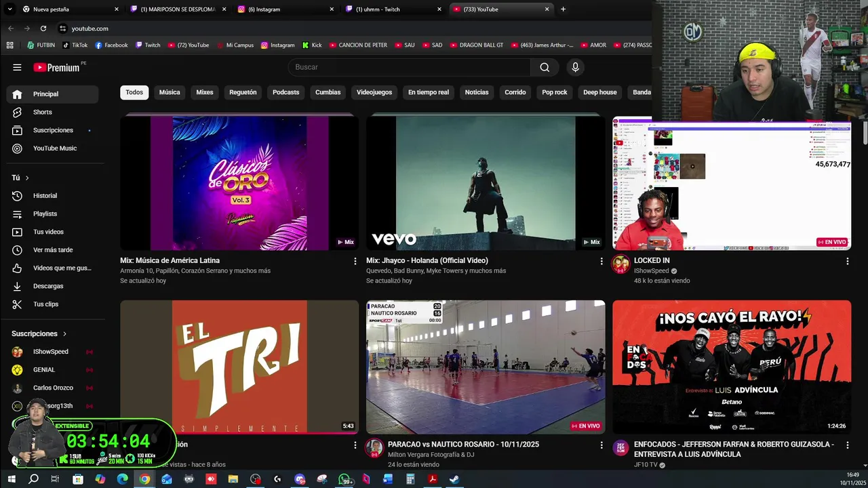Open the tab search dropdown arrow

coord(9,9)
